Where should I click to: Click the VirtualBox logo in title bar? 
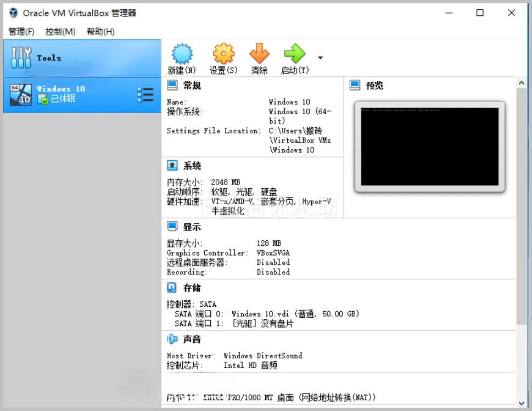13,13
